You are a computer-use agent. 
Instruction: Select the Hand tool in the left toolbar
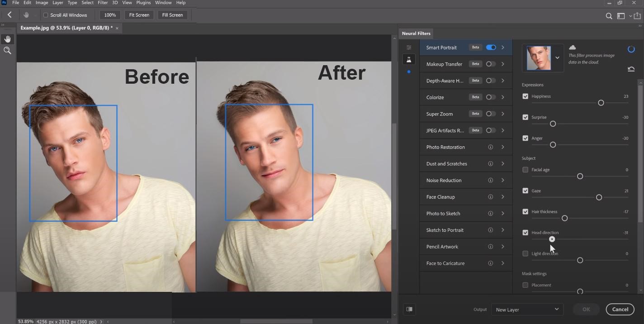7,38
